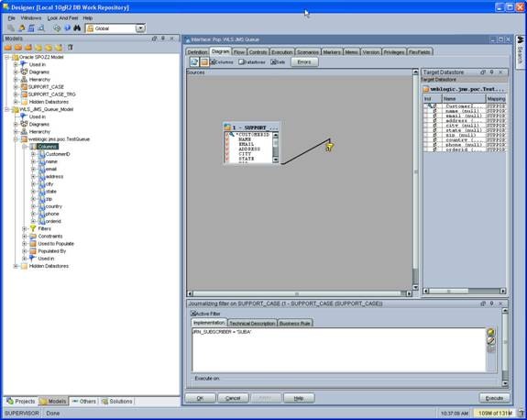Click the Mapping column header in target table
The image size is (527, 420).
point(496,98)
